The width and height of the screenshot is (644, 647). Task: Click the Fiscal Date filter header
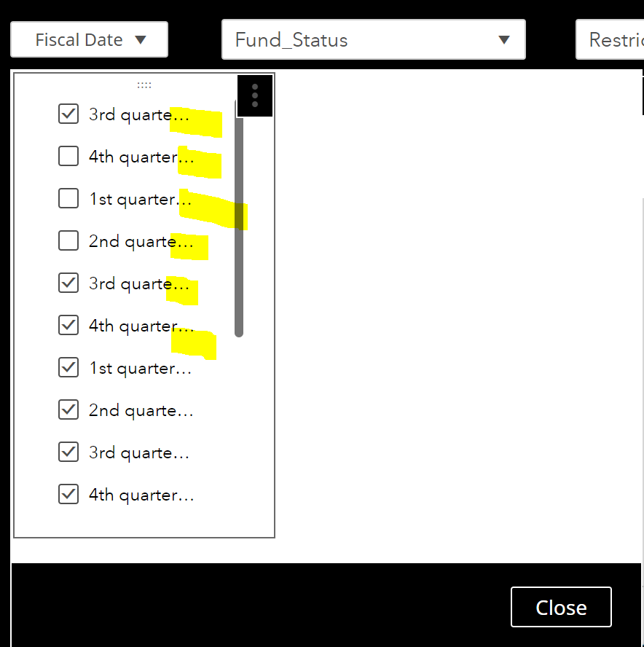79,39
